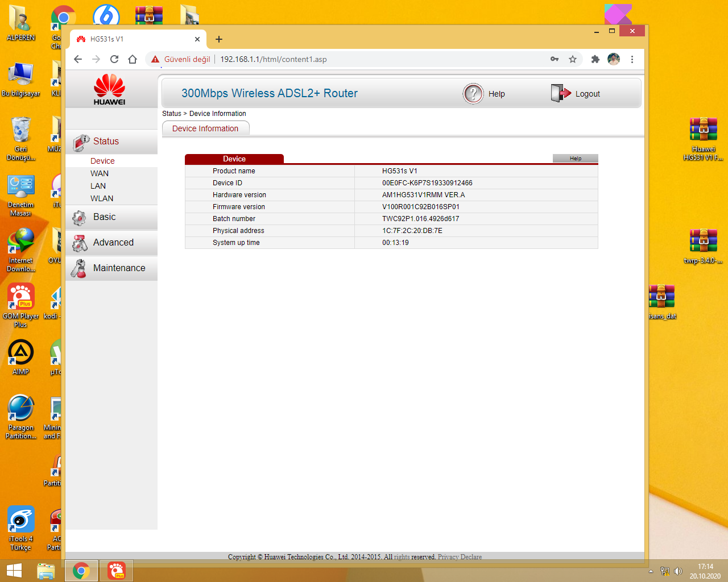Reload the router page
Image resolution: width=728 pixels, height=582 pixels.
pyautogui.click(x=114, y=59)
